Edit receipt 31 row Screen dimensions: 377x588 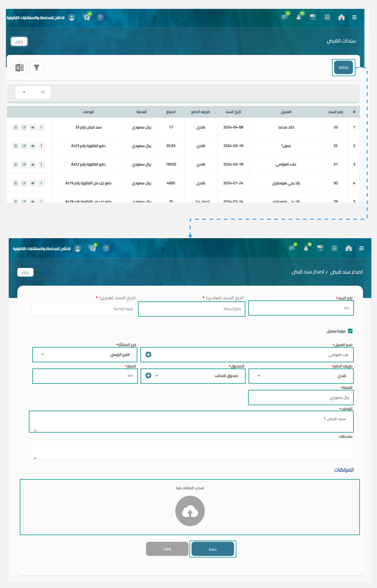coord(24,164)
